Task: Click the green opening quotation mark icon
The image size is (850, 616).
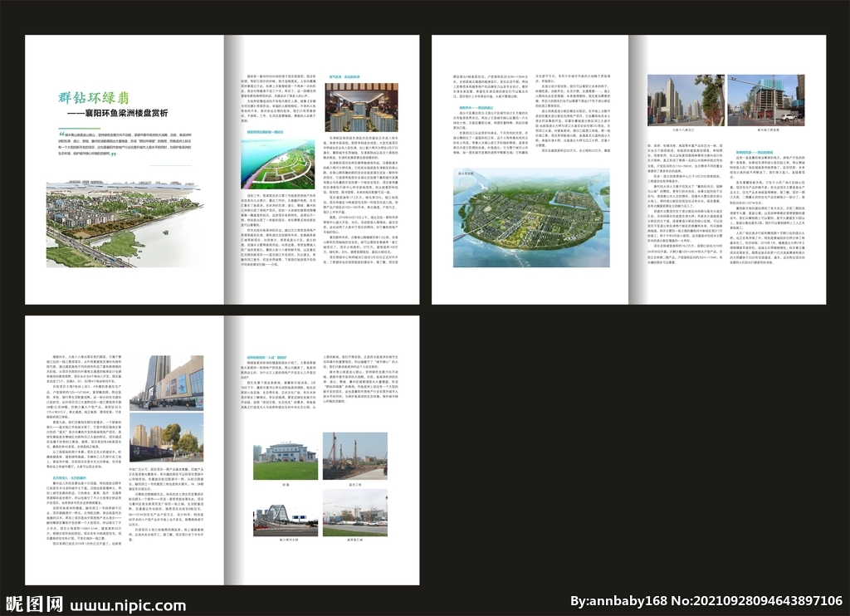Action: click(x=61, y=132)
